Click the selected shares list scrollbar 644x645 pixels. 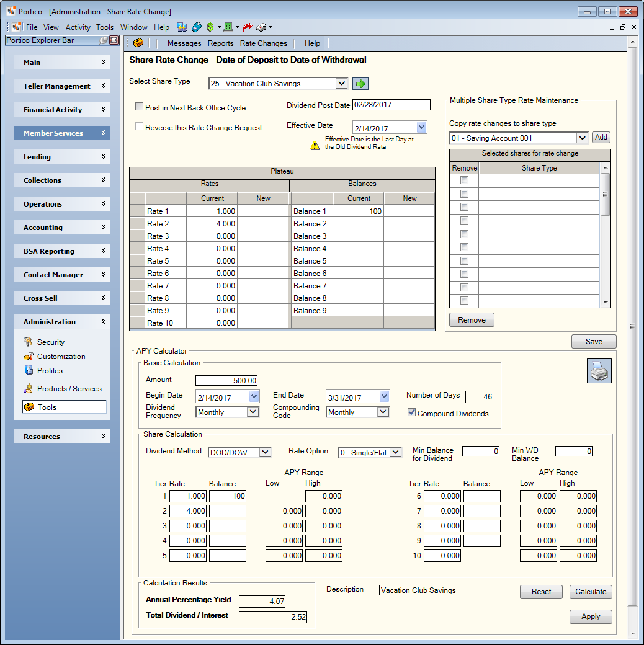[606, 235]
